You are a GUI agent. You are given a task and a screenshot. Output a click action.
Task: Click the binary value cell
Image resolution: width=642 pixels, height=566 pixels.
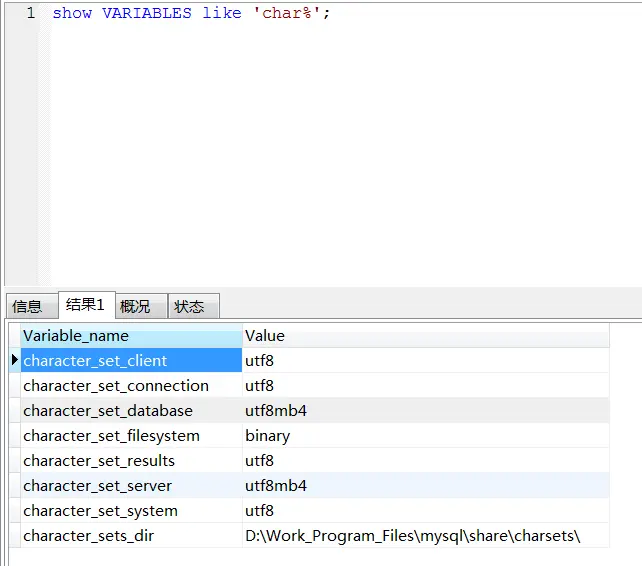426,435
